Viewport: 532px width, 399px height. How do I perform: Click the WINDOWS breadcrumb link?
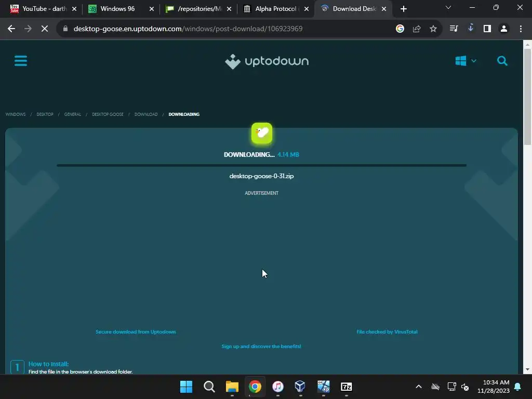tap(16, 114)
